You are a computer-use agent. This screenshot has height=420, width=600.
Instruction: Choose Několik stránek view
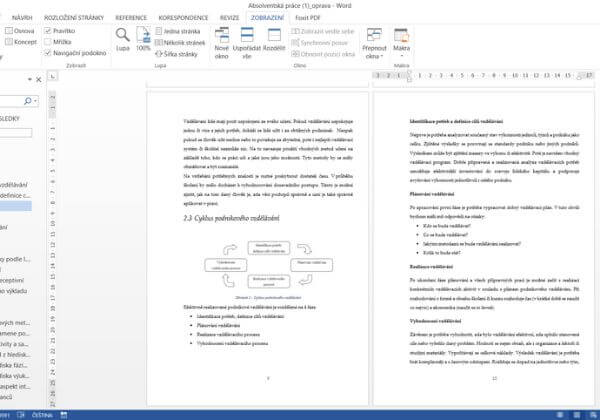coord(180,42)
